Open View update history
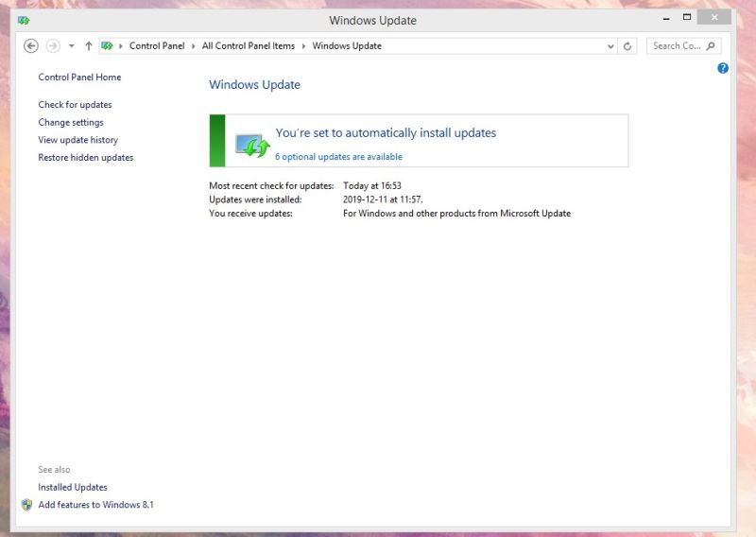The height and width of the screenshot is (537, 756). [78, 140]
